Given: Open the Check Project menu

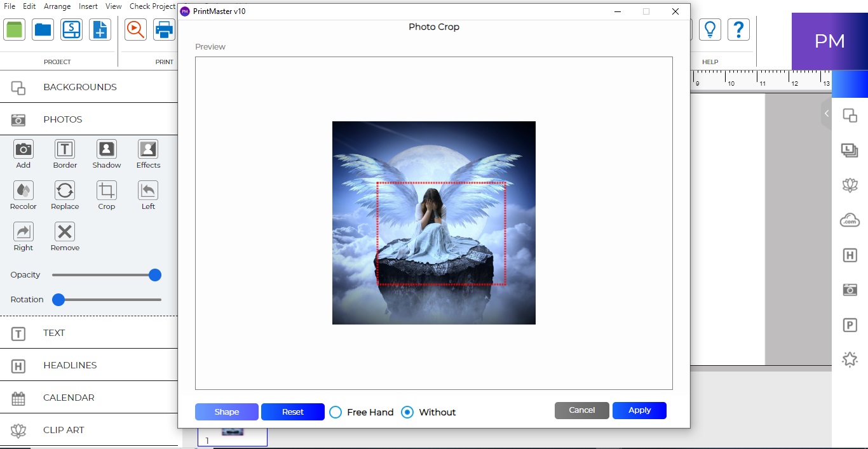Looking at the screenshot, I should click(x=153, y=6).
